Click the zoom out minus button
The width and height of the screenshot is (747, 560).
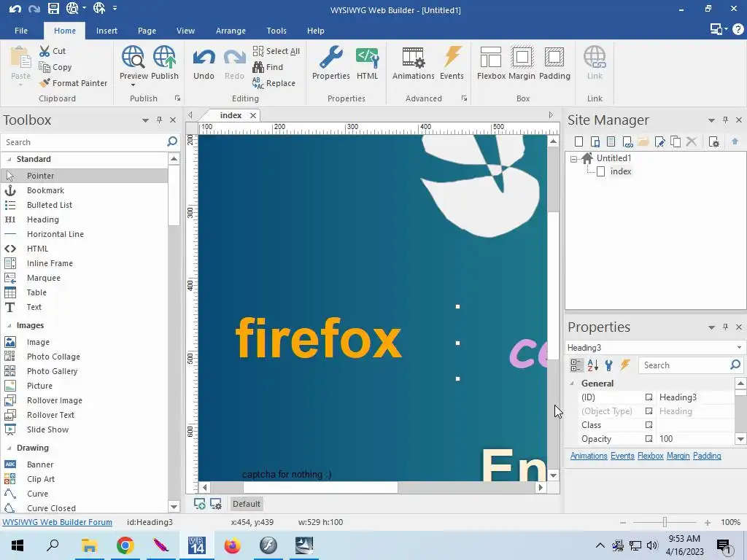click(x=623, y=522)
